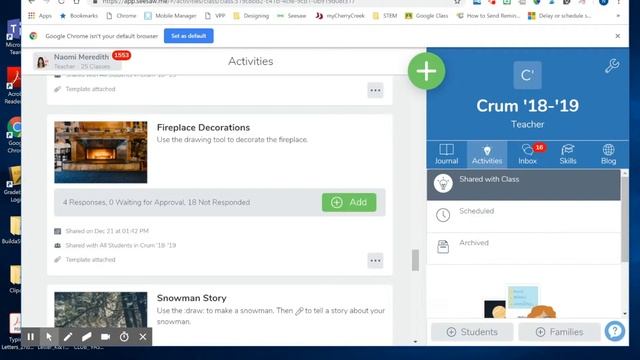Click the class icon tile C'
This screenshot has height=360, width=640.
pos(527,75)
